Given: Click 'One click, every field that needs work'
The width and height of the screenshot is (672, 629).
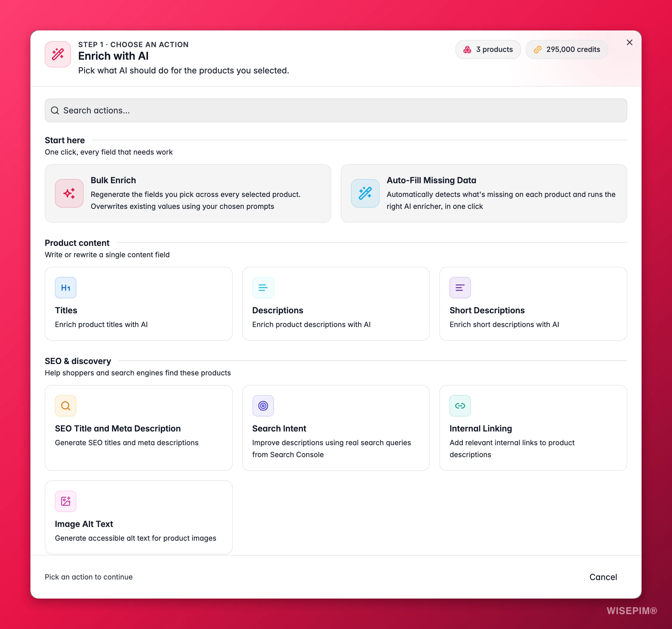Looking at the screenshot, I should tap(109, 152).
